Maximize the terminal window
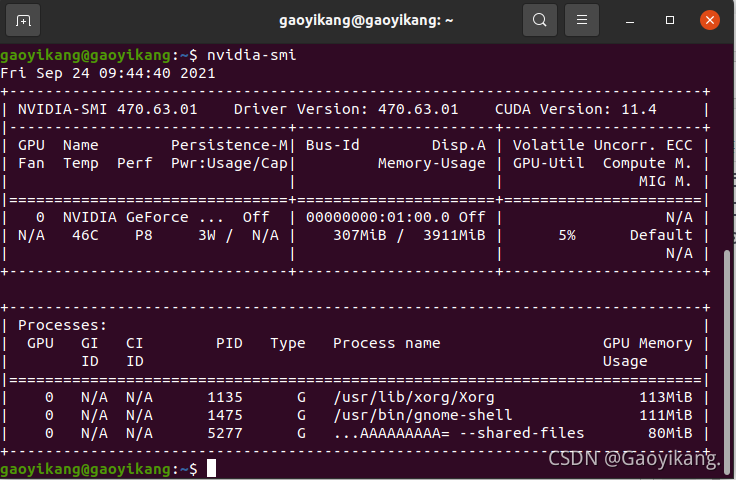Image resolution: width=736 pixels, height=480 pixels. click(670, 20)
